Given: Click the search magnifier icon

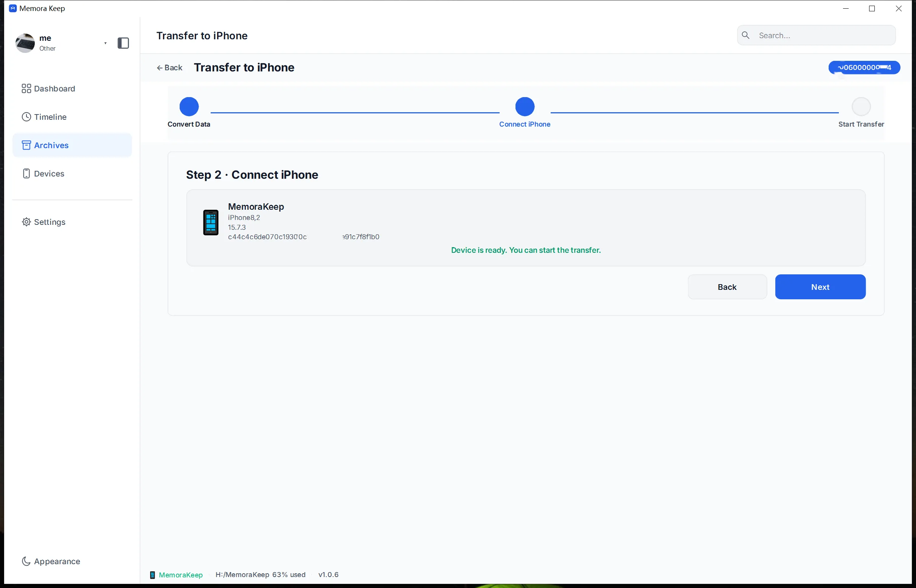Looking at the screenshot, I should click(745, 36).
